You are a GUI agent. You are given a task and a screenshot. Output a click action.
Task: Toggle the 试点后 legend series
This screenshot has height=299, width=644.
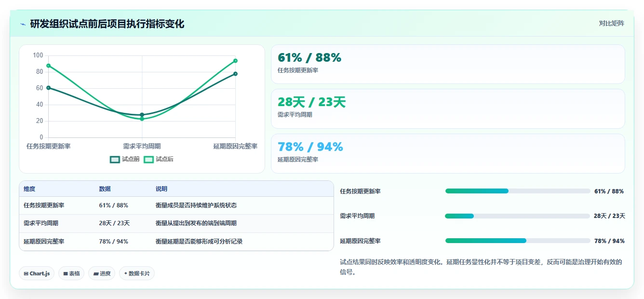[159, 159]
